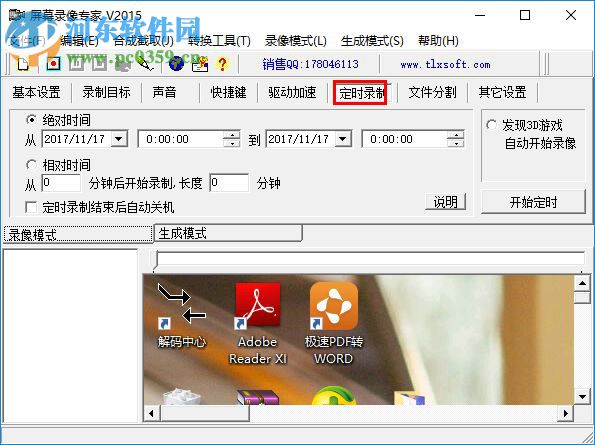Click the start date 2017/11/17 field
Screen dimensions: 595x445
point(77,139)
